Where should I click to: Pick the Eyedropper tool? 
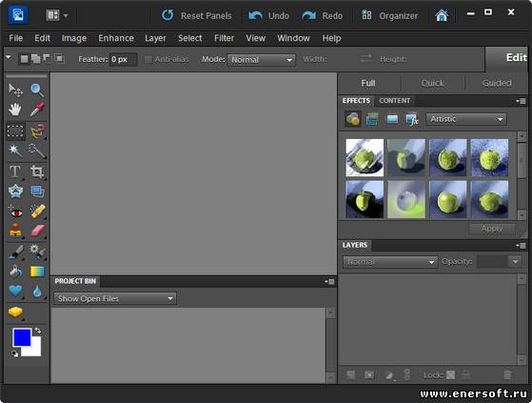37,110
